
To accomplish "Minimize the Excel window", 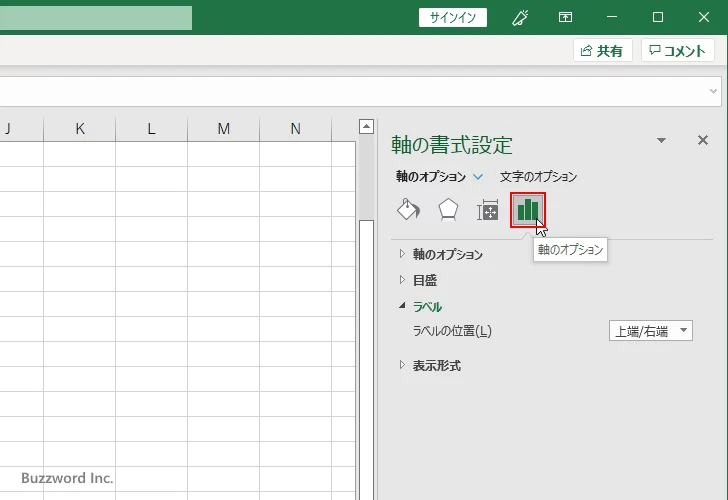I will click(x=612, y=17).
